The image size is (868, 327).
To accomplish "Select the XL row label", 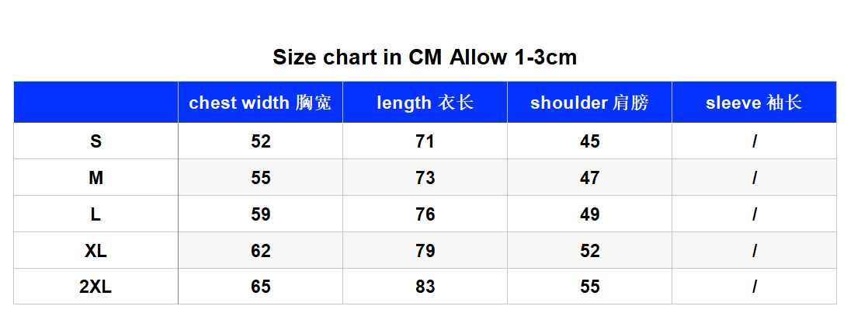I will [95, 251].
